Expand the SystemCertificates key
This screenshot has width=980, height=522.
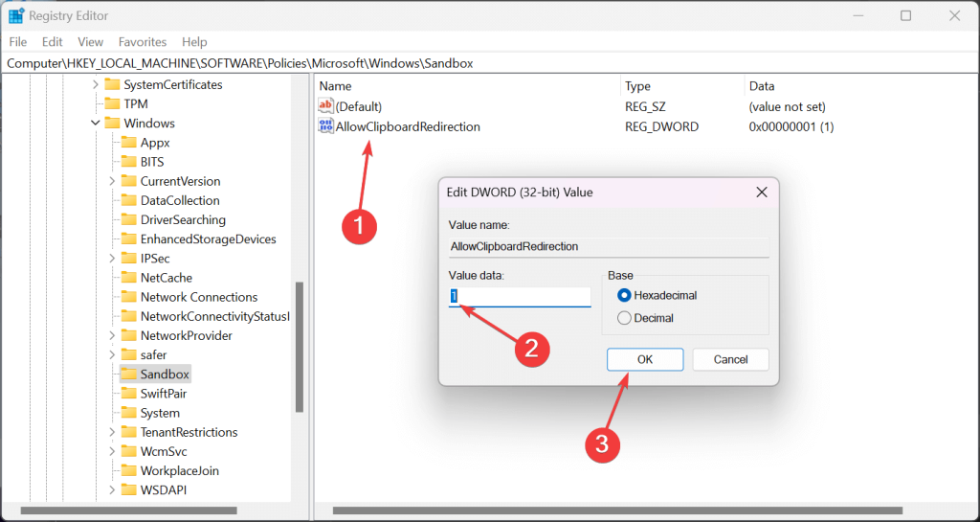coord(95,84)
